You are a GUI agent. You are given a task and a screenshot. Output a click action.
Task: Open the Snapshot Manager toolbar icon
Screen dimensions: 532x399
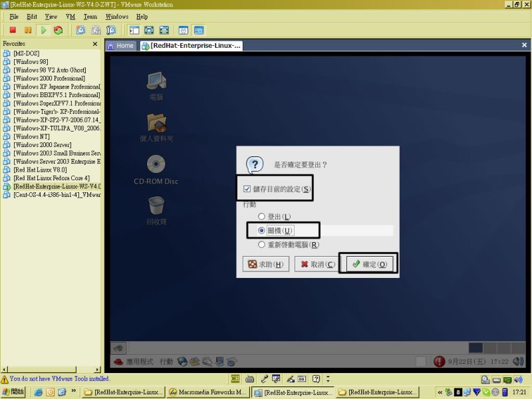pos(111,30)
